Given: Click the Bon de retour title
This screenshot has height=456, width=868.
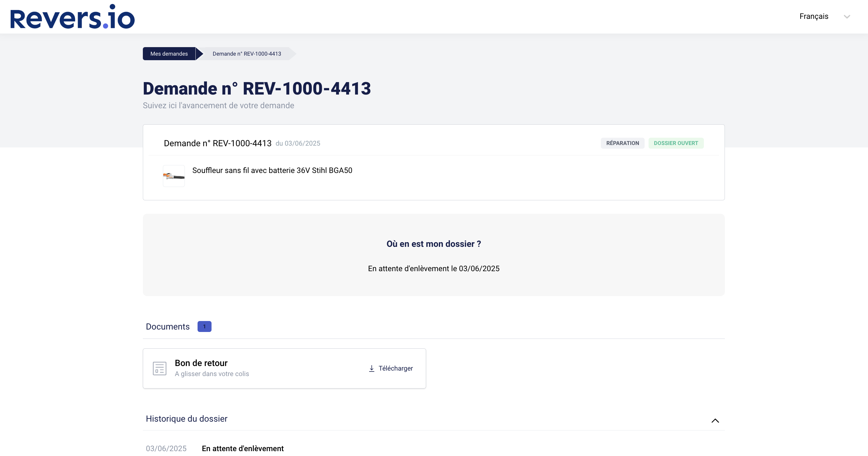Looking at the screenshot, I should coord(201,363).
